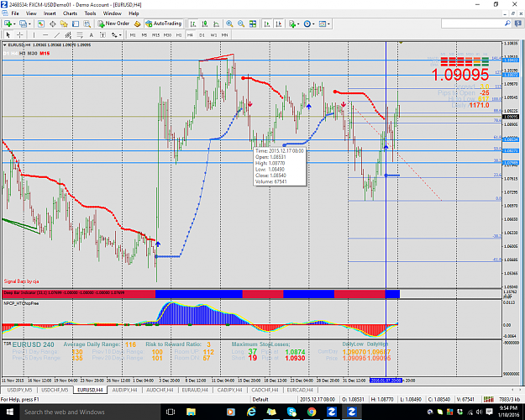Image resolution: width=525 pixels, height=420 pixels.
Task: Open the Strategy Tester magnifier icon
Action: [x=87, y=24]
